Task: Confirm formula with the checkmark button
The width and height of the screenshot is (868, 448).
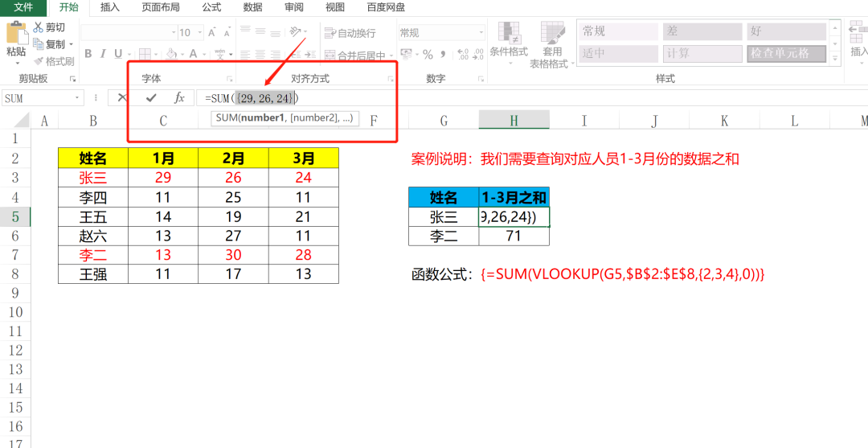Action: click(x=151, y=98)
